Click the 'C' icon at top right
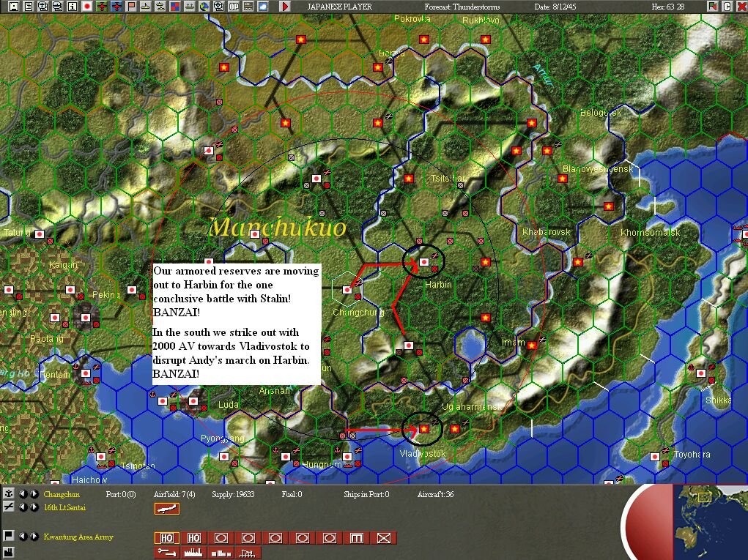This screenshot has height=560, width=748. 727,7
